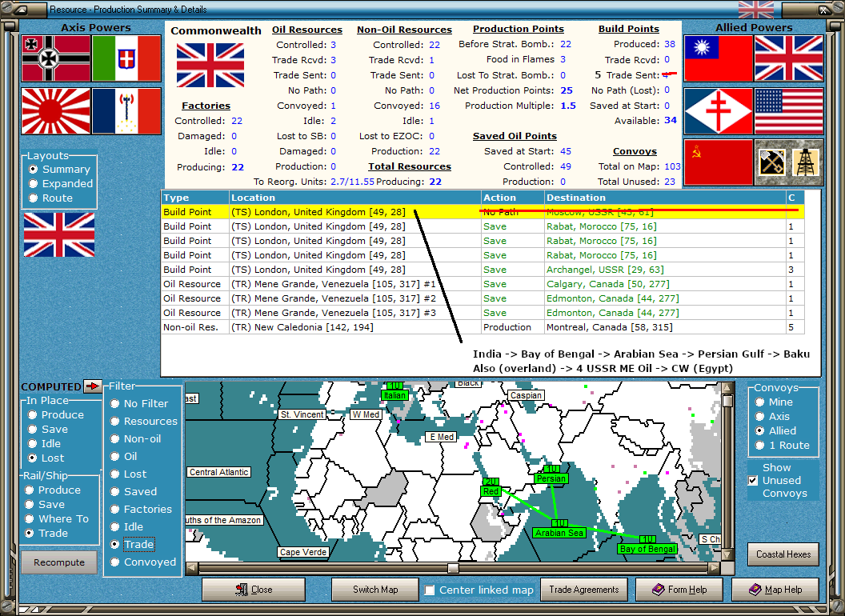Click the Destination column header

[666, 198]
